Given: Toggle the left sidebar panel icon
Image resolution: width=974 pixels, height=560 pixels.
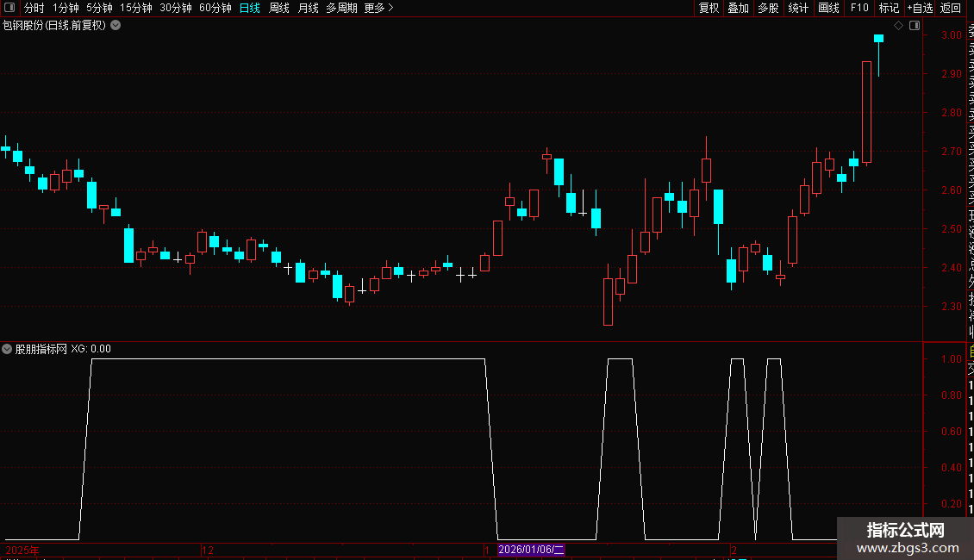Looking at the screenshot, I should coord(9,8).
